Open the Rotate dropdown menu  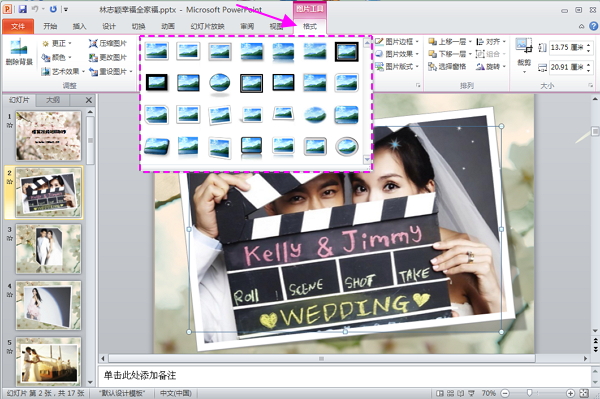click(x=491, y=67)
